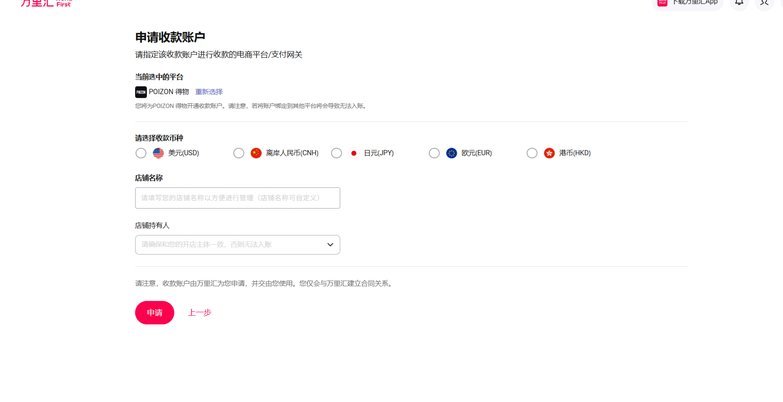Click the 申请收款账户 page heading

tap(170, 37)
